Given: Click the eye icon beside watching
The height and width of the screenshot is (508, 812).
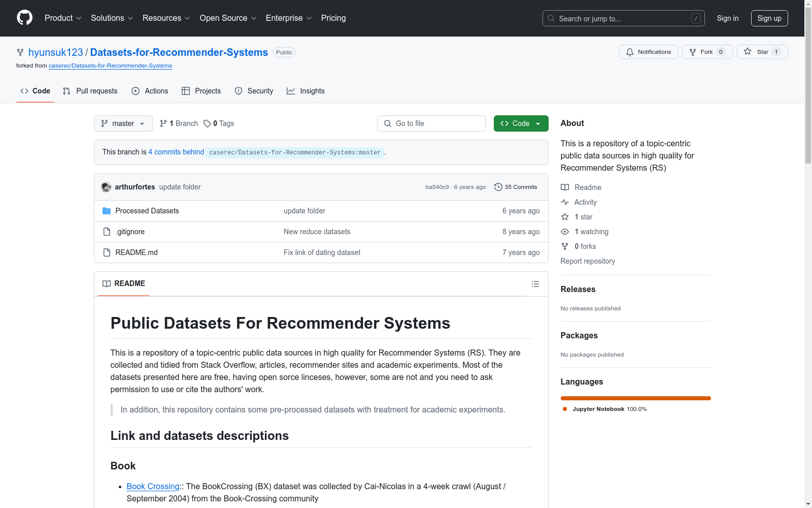Looking at the screenshot, I should (x=565, y=232).
